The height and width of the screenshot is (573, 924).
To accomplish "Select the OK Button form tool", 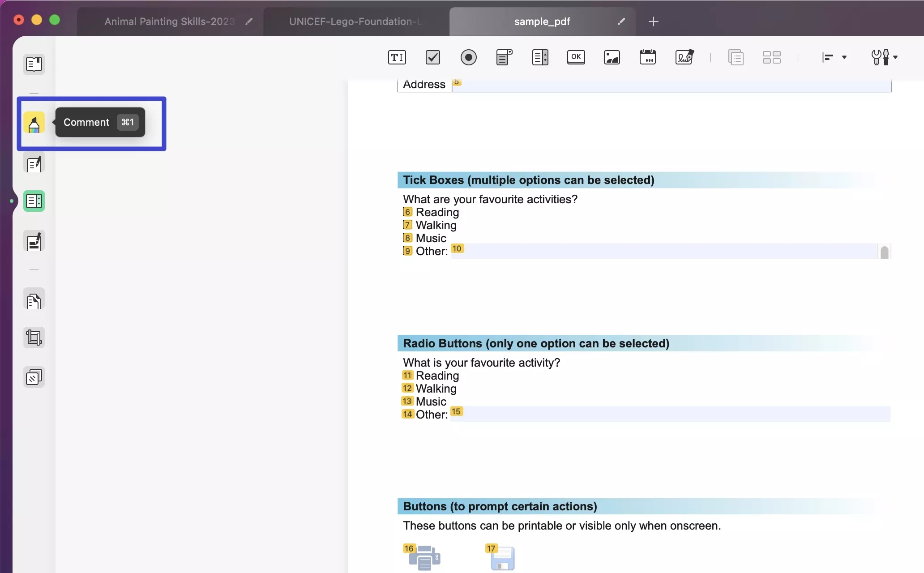I will click(x=576, y=57).
